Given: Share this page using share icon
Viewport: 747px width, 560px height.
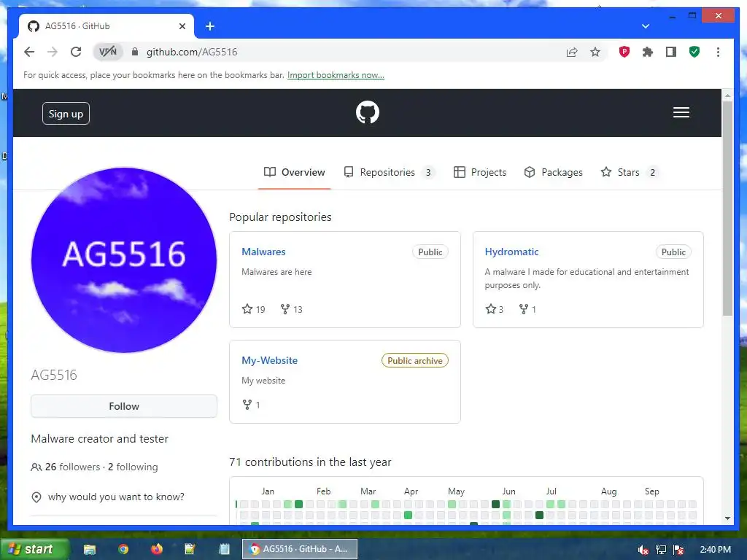Looking at the screenshot, I should point(572,52).
